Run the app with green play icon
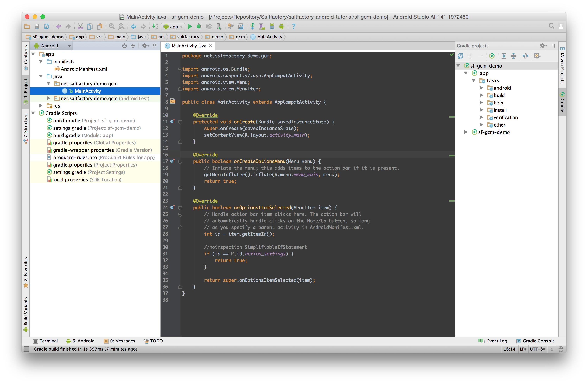Viewport: 588px width, 384px height. point(189,26)
